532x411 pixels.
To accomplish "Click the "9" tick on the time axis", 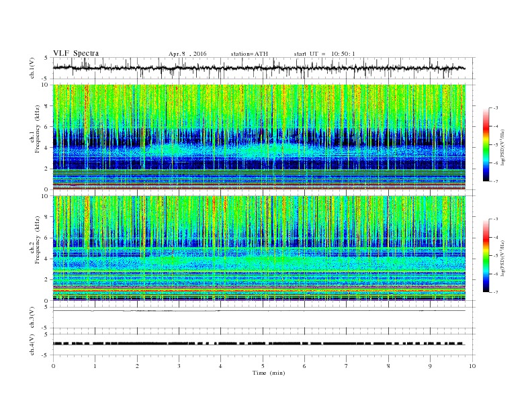I will coord(430,366).
